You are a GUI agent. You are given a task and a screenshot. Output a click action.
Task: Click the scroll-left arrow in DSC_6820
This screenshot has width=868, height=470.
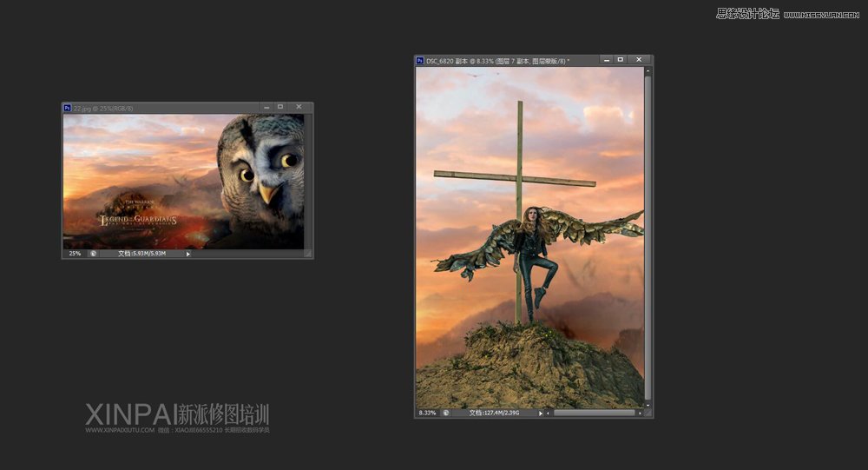point(549,413)
